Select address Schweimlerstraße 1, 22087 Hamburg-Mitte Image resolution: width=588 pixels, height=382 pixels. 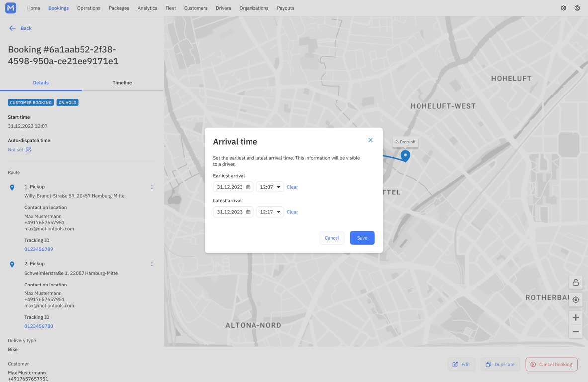[71, 273]
